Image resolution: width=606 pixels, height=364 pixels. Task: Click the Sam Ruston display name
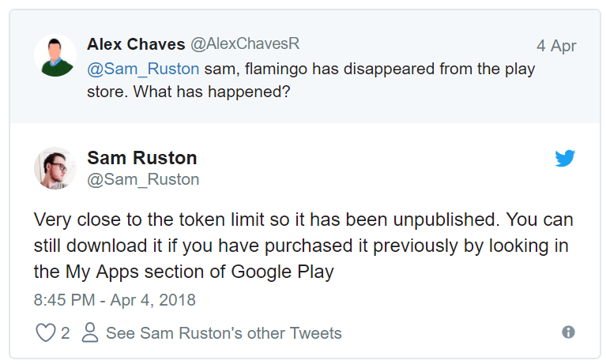142,157
